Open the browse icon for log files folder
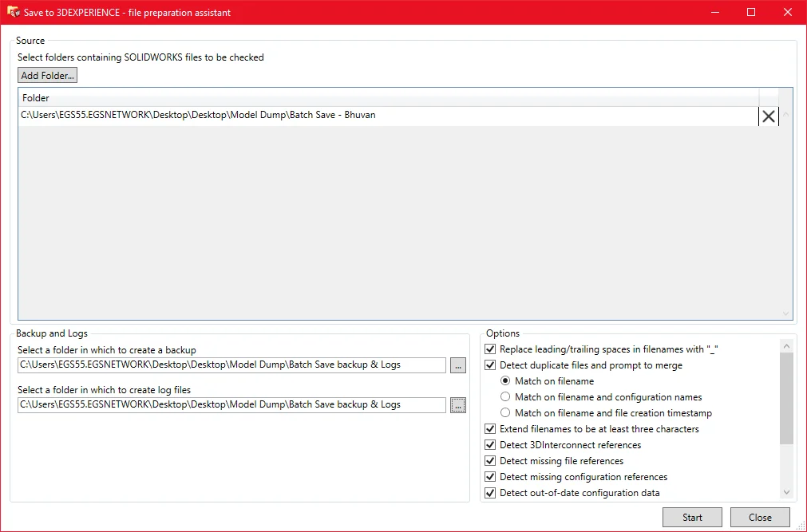 click(457, 404)
